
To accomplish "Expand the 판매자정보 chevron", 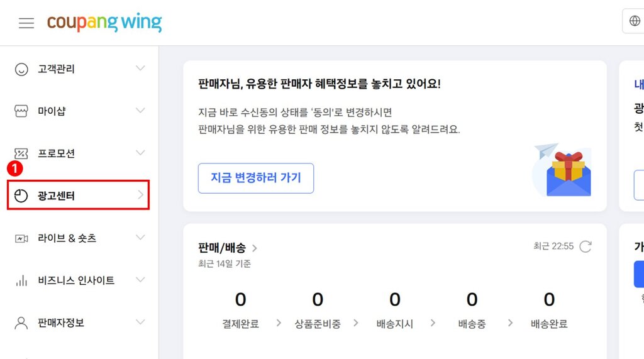I will [140, 322].
